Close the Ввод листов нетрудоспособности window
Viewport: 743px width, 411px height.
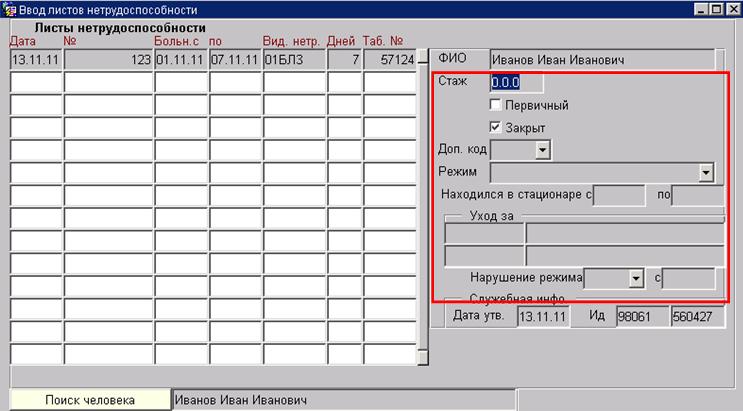pos(734,9)
